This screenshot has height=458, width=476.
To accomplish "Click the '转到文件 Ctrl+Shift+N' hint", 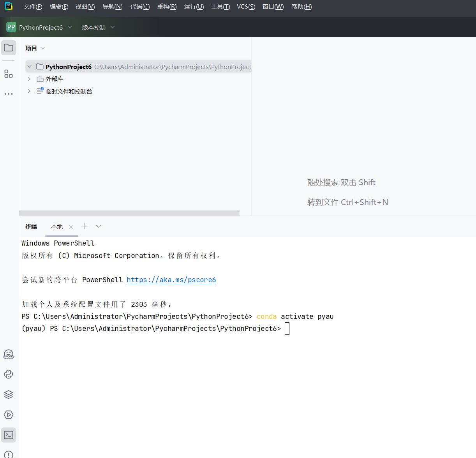I will 347,202.
